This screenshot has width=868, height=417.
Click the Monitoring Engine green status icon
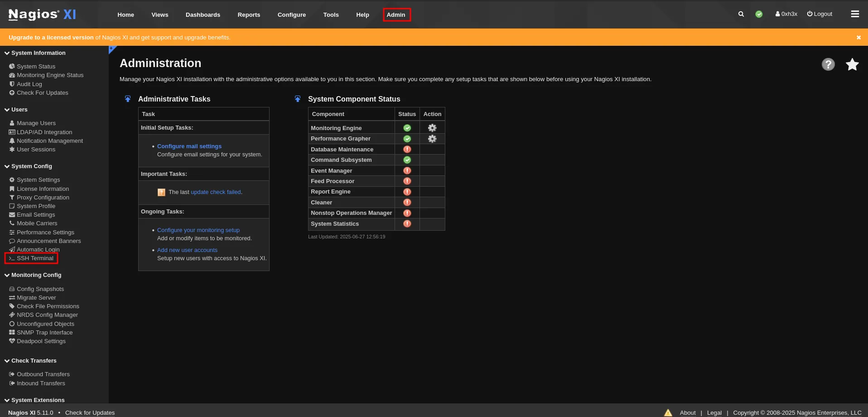(x=407, y=128)
